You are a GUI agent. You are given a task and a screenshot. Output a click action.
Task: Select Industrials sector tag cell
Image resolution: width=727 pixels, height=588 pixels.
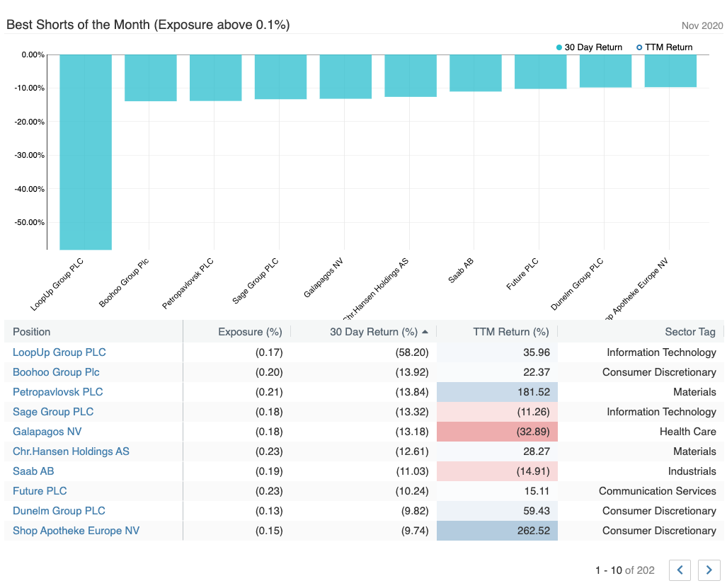pyautogui.click(x=641, y=471)
